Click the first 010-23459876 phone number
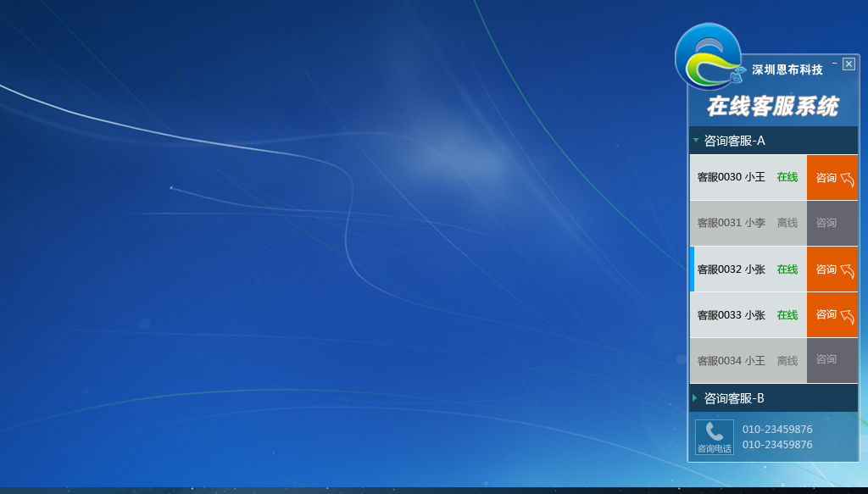This screenshot has height=494, width=868. (x=777, y=430)
